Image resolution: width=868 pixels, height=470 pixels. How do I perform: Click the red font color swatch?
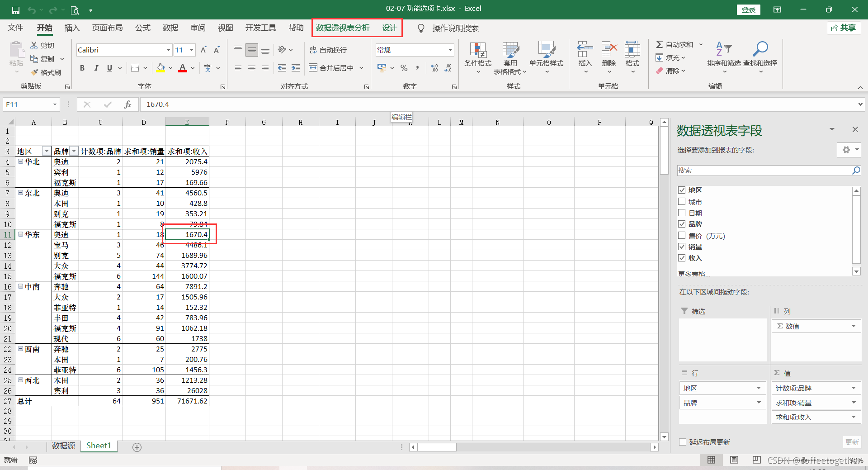(183, 68)
